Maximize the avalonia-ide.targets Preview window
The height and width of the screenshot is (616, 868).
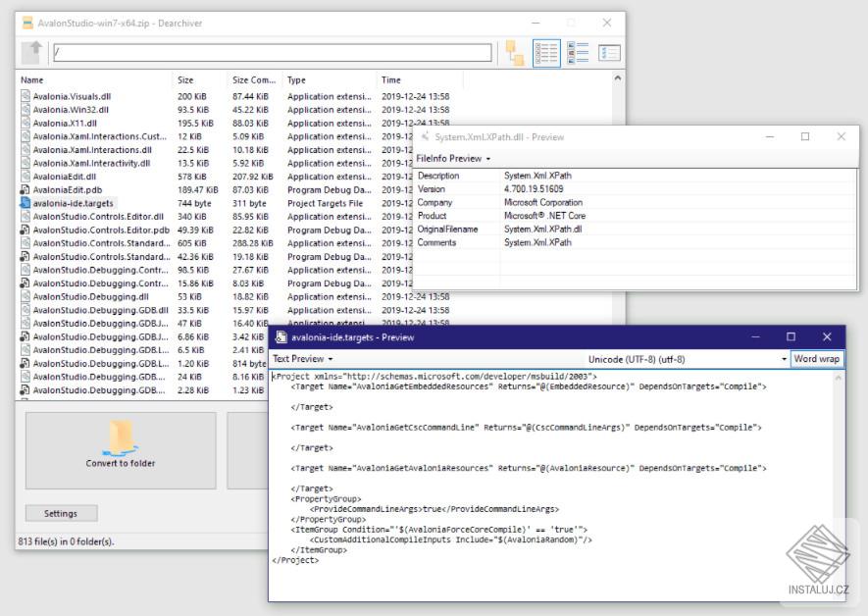coord(791,337)
